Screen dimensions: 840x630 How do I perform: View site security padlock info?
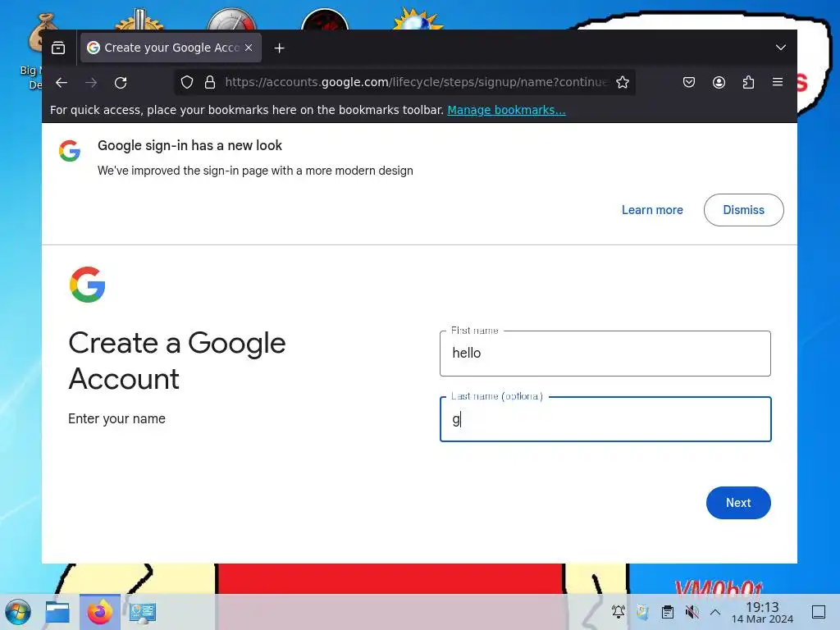[210, 82]
